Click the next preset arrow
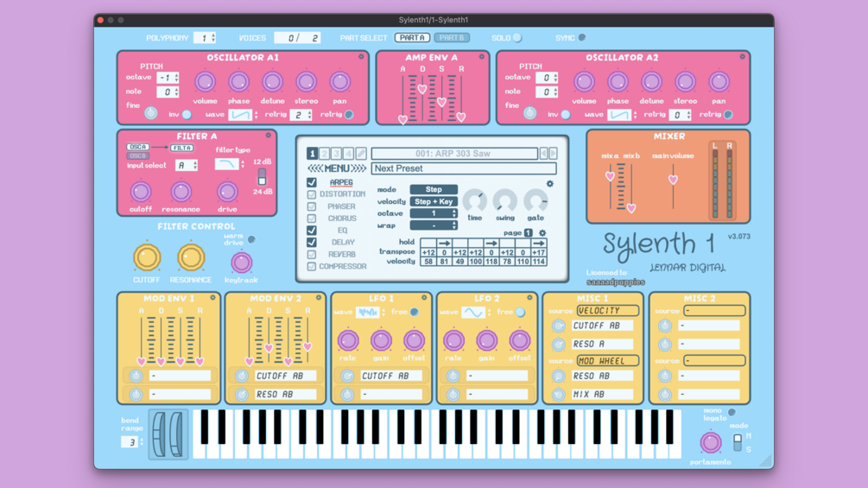This screenshot has height=488, width=868. click(553, 153)
